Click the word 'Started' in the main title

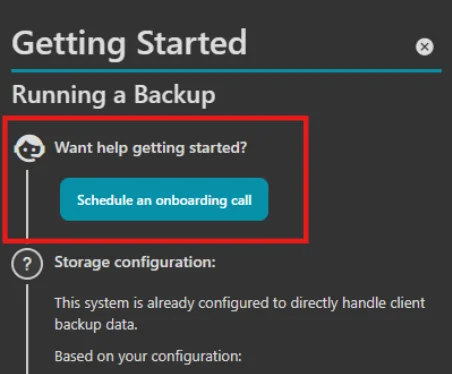pyautogui.click(x=192, y=42)
